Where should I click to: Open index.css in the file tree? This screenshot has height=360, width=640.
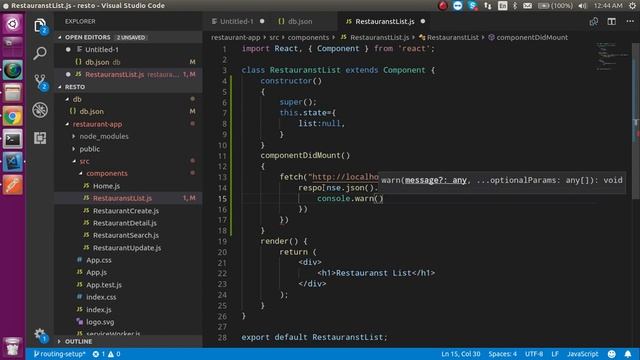pyautogui.click(x=129, y=297)
